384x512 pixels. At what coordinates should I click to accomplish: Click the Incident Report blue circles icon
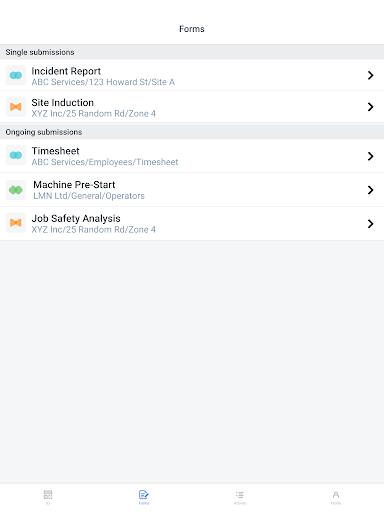(16, 75)
